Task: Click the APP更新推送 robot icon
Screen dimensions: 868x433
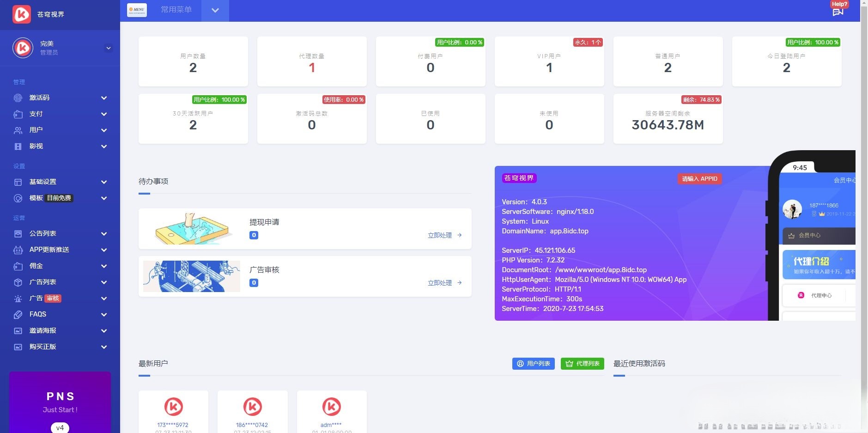Action: tap(18, 250)
